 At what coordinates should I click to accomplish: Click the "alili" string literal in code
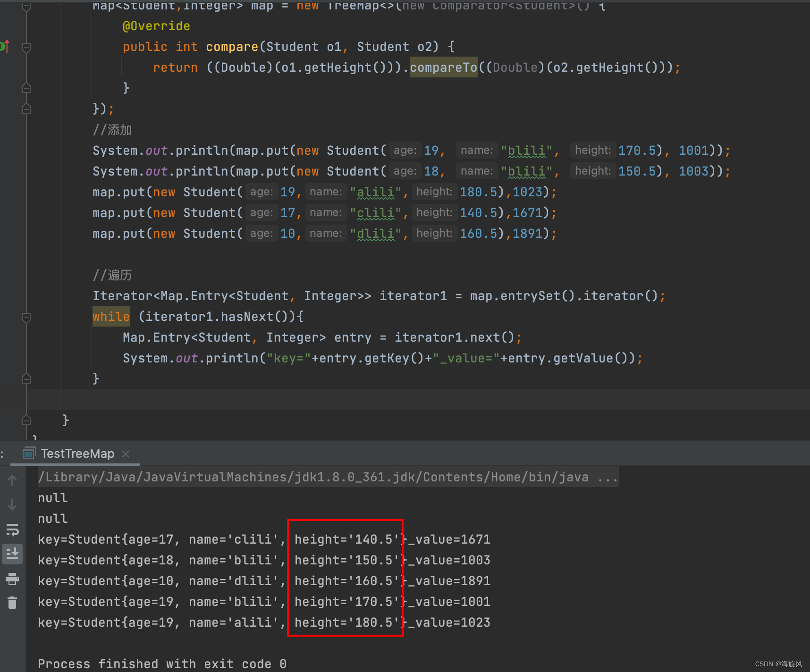375,192
